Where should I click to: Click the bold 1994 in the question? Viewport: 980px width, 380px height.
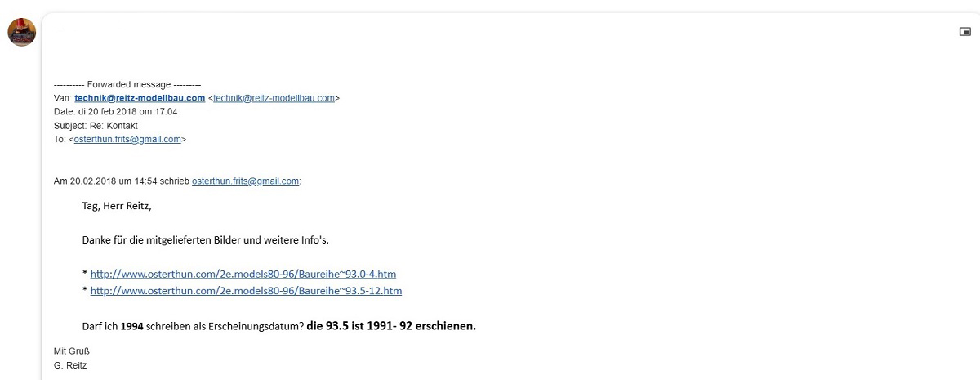point(131,326)
